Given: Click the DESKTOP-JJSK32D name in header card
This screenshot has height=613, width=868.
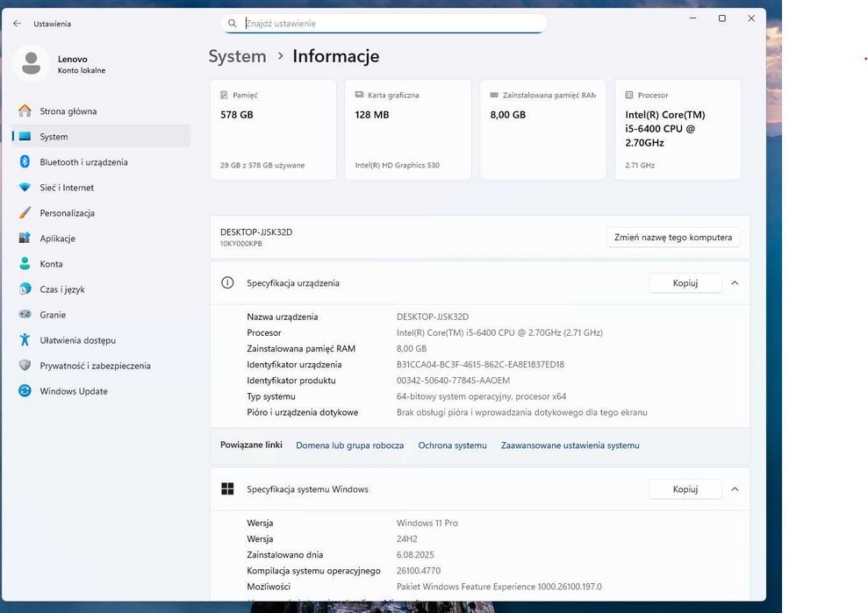Looking at the screenshot, I should (x=256, y=232).
